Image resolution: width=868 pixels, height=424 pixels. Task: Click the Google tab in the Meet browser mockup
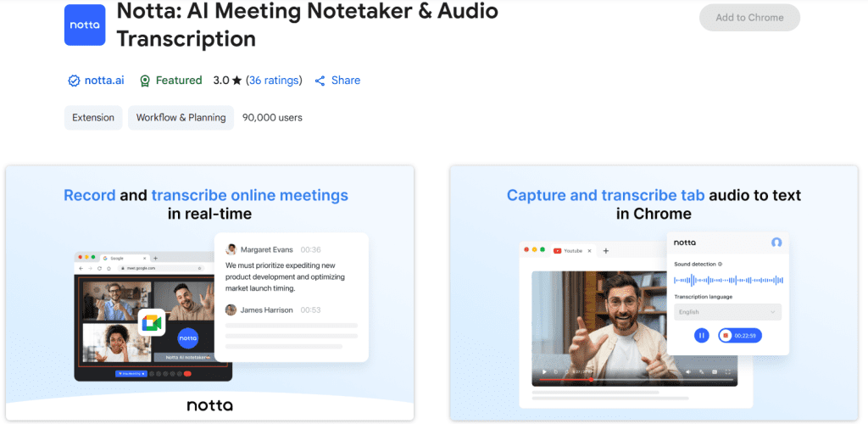click(125, 259)
